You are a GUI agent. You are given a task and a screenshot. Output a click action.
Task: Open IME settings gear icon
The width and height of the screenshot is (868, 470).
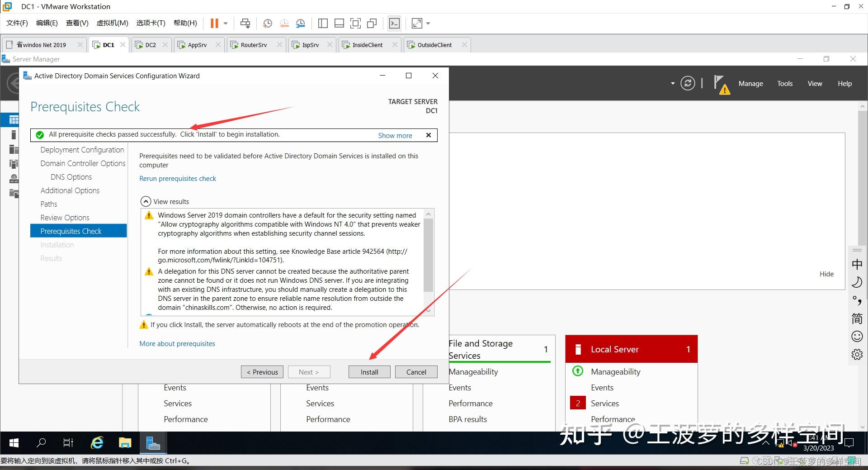857,354
